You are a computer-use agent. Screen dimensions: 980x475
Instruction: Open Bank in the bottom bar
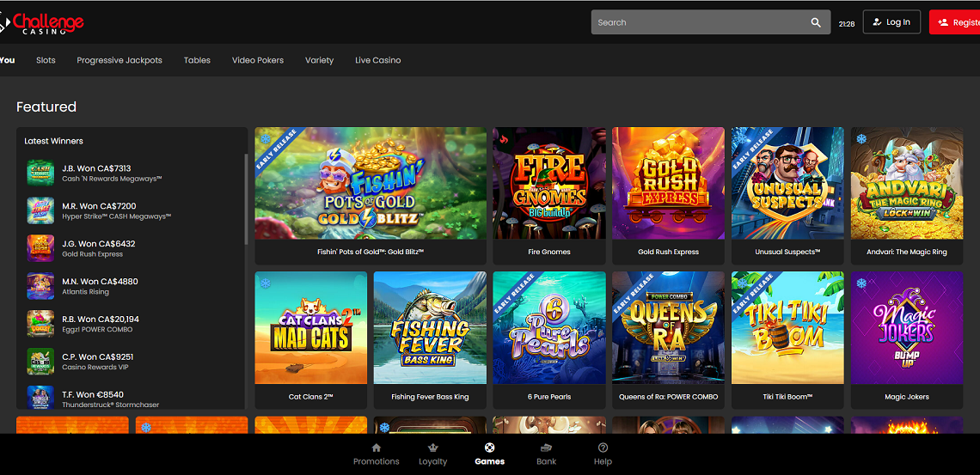[546, 454]
